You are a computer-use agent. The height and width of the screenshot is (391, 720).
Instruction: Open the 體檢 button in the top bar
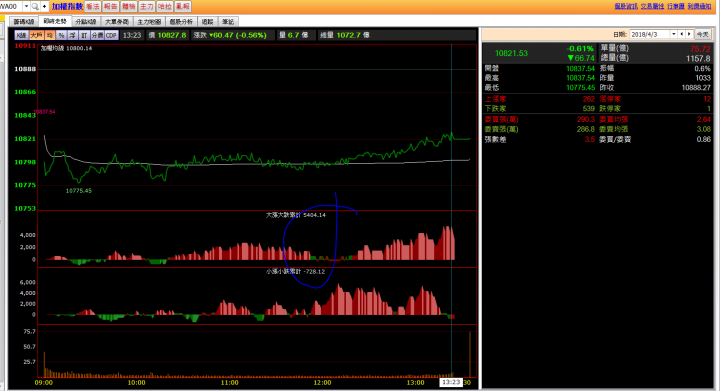click(129, 6)
